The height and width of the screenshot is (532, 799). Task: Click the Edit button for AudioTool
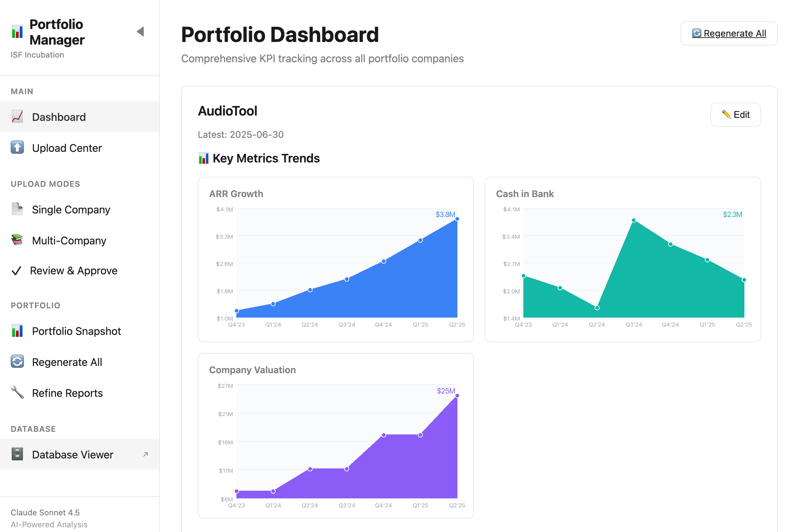point(735,115)
